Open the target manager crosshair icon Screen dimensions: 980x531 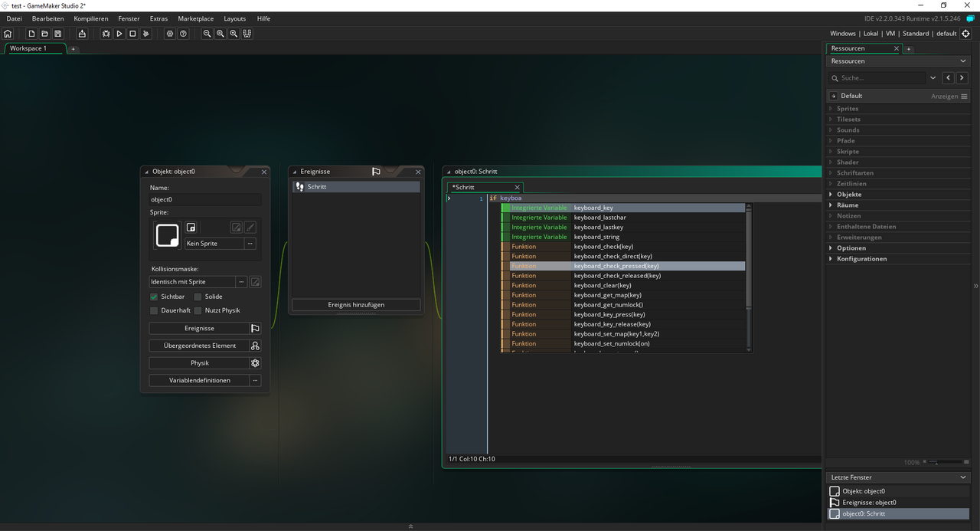click(965, 34)
